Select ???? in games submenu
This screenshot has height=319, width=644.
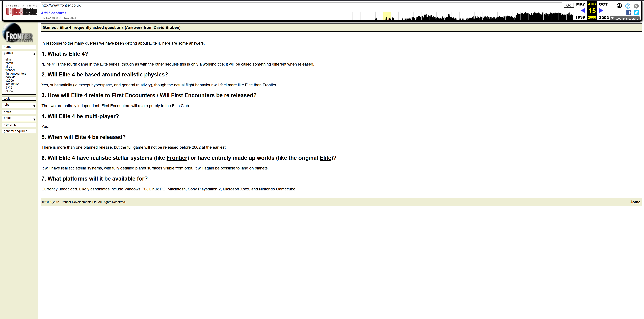9,88
